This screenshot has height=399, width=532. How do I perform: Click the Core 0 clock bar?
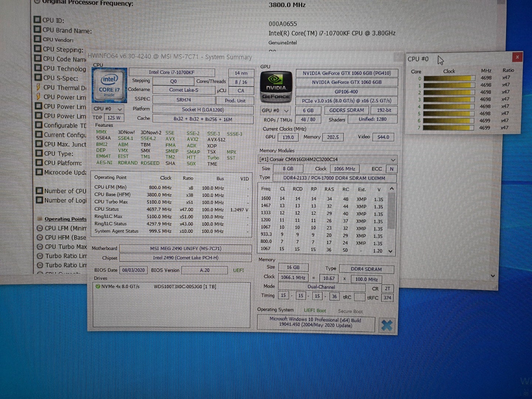449,78
